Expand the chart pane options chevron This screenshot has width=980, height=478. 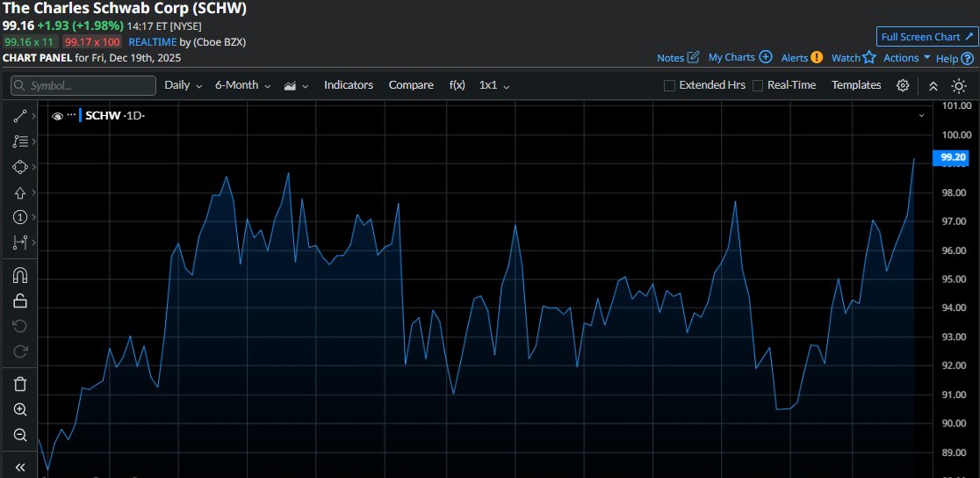(x=921, y=116)
